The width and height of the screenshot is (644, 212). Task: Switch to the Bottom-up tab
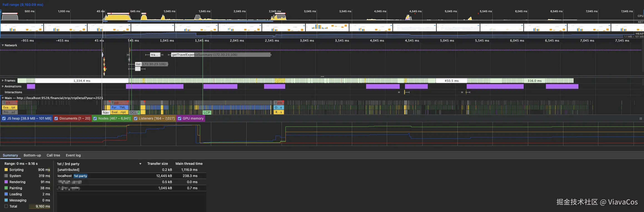coord(32,155)
